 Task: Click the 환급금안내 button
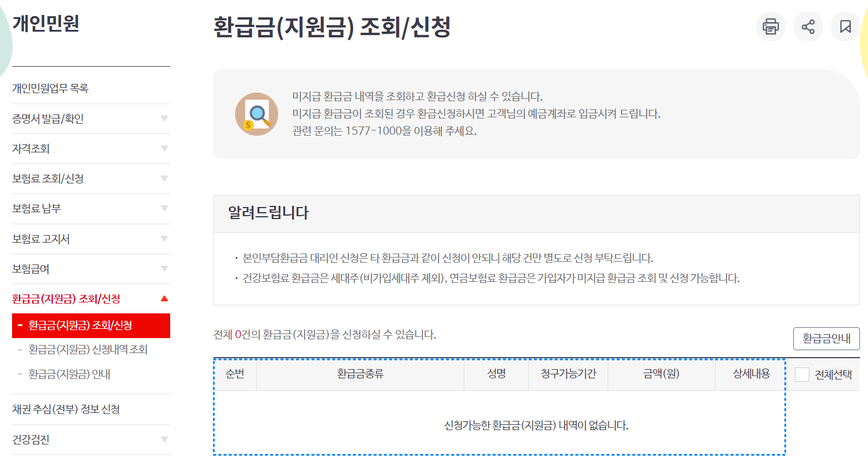(x=826, y=339)
